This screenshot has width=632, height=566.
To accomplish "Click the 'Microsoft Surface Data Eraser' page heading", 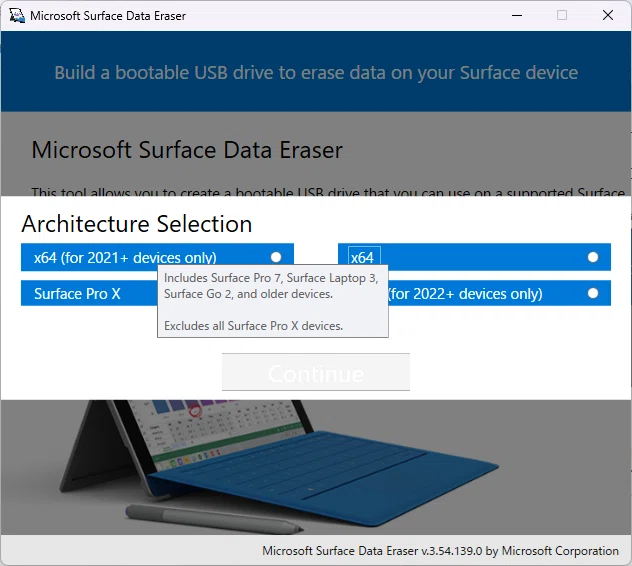I will pos(187,150).
